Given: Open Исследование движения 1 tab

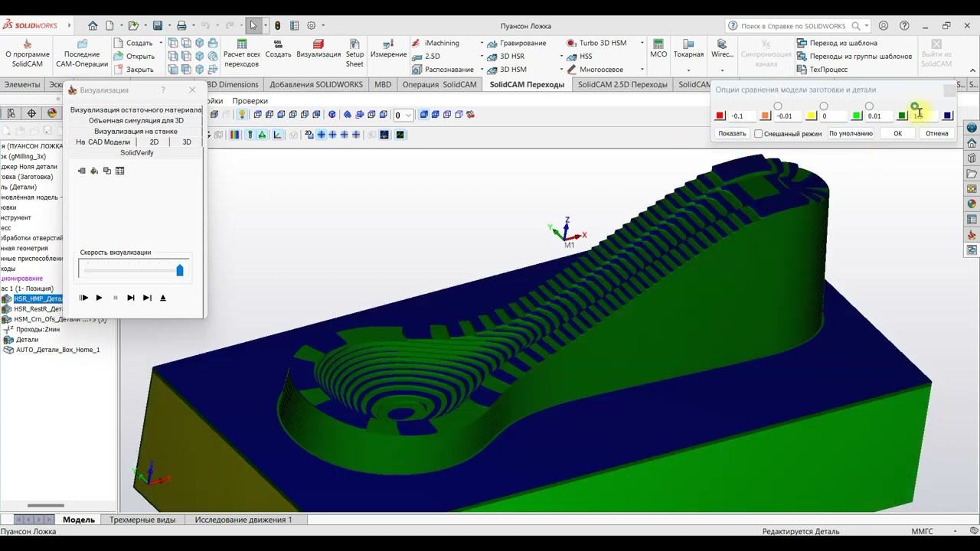Looking at the screenshot, I should tap(243, 520).
